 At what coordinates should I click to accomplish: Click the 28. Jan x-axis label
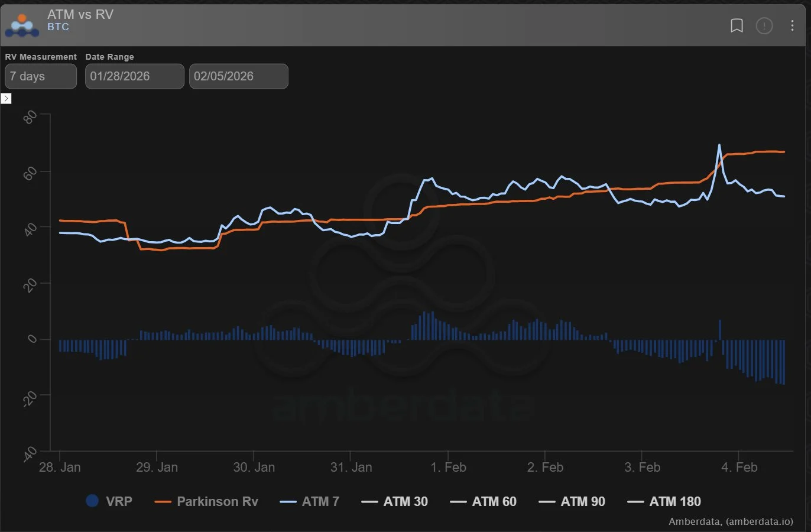(x=60, y=467)
